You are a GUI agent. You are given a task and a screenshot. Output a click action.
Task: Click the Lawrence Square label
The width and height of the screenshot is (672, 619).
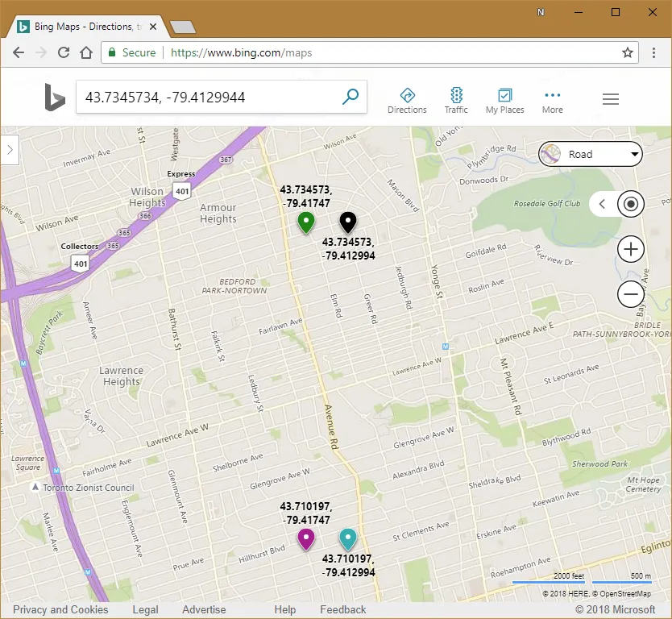28,463
